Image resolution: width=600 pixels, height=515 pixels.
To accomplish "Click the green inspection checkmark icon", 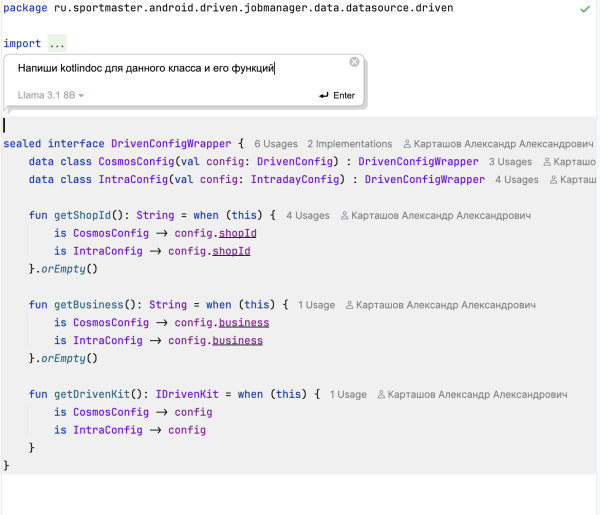I will [584, 8].
